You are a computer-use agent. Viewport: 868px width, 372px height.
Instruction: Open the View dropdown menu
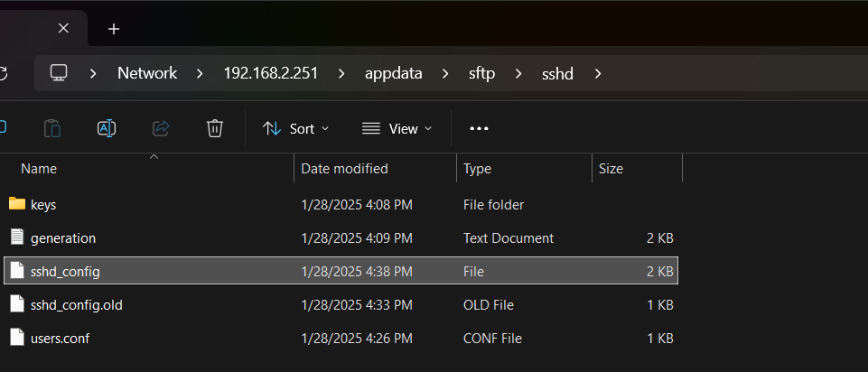coord(397,128)
